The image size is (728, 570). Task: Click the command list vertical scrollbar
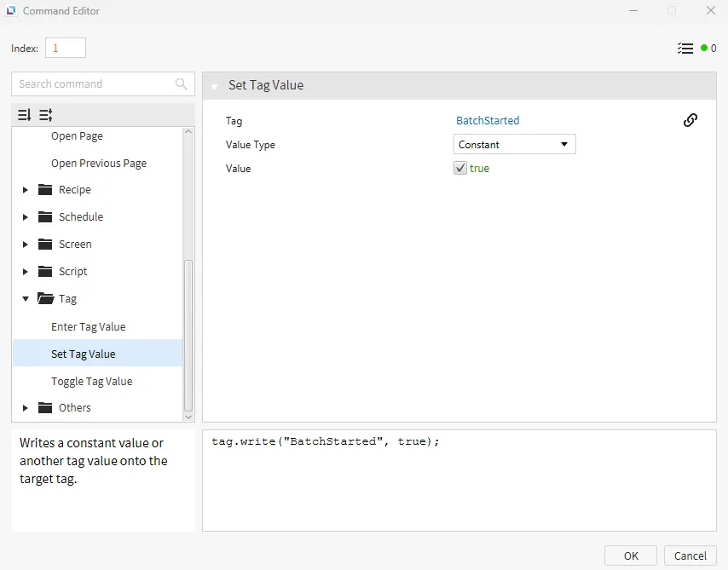(188, 341)
